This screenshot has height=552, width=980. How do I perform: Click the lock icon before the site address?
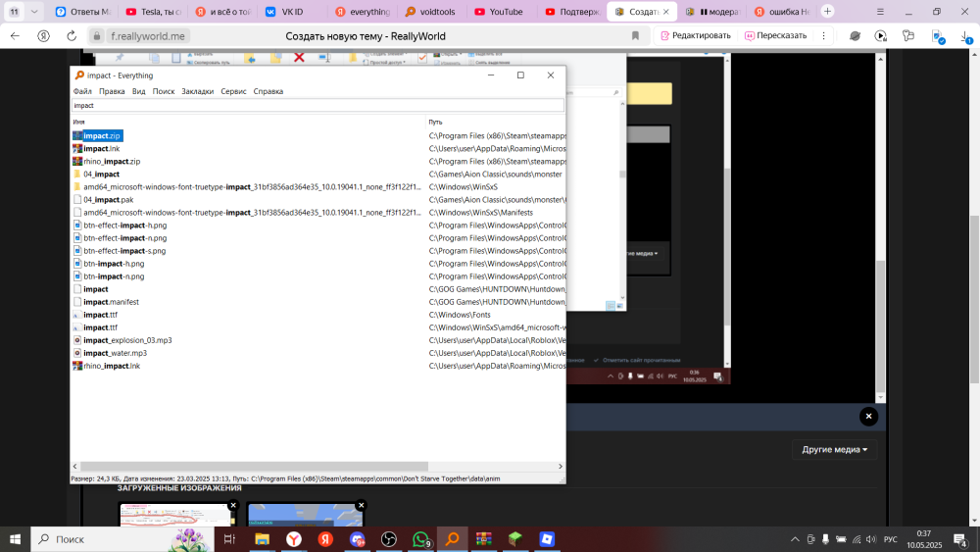point(97,36)
